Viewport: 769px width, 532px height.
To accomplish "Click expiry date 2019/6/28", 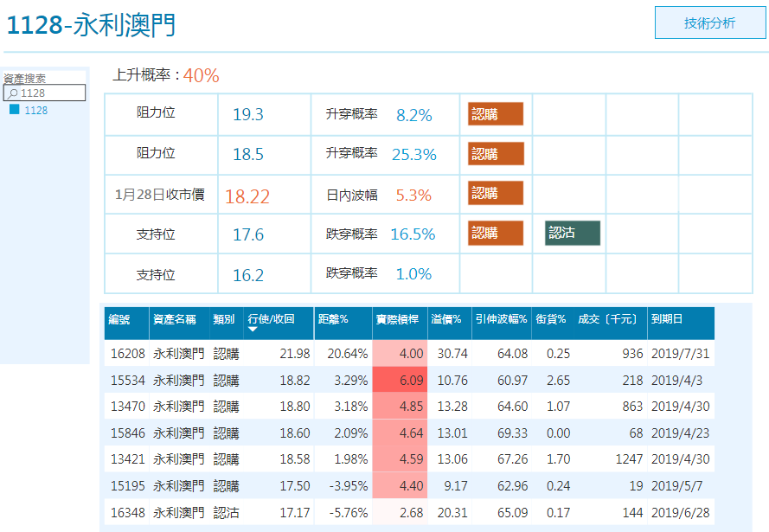I will pos(680,513).
